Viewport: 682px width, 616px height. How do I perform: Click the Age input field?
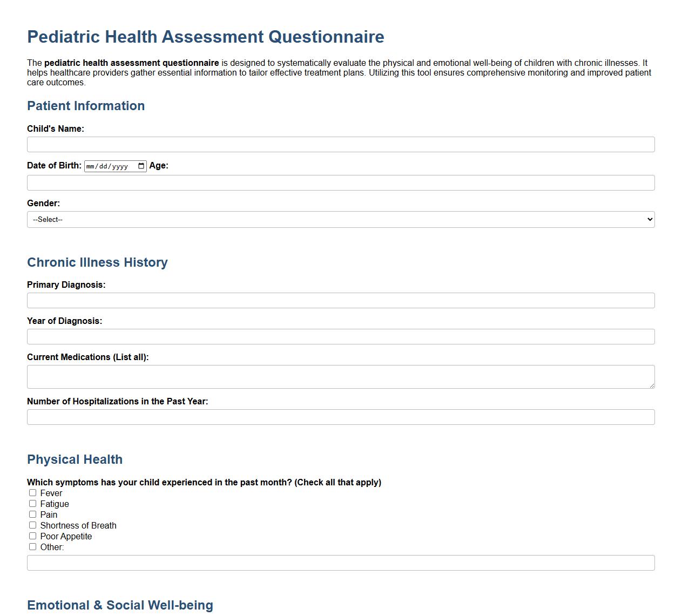pos(340,182)
